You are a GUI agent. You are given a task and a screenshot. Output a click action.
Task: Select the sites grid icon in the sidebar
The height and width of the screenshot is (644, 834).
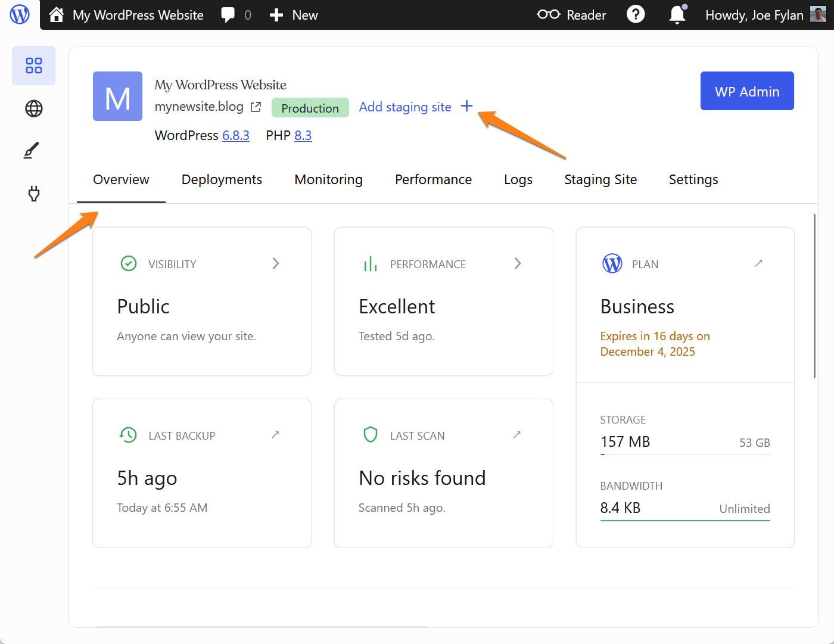click(x=33, y=66)
